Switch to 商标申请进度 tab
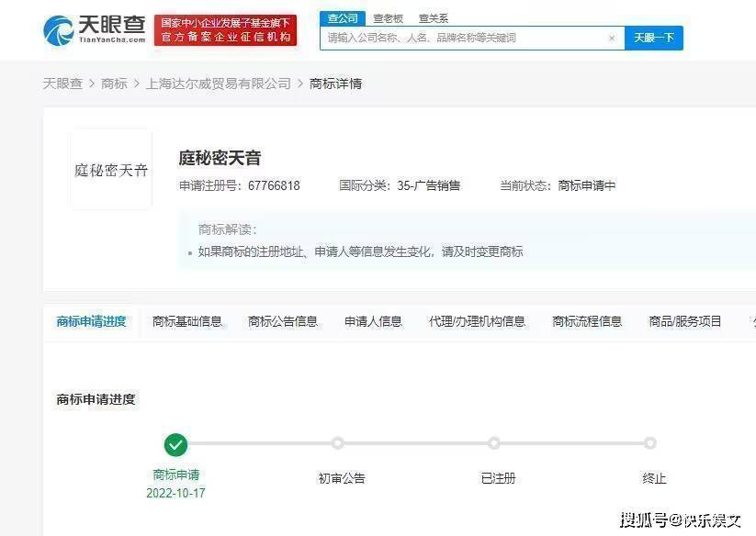The width and height of the screenshot is (756, 536). [x=91, y=322]
